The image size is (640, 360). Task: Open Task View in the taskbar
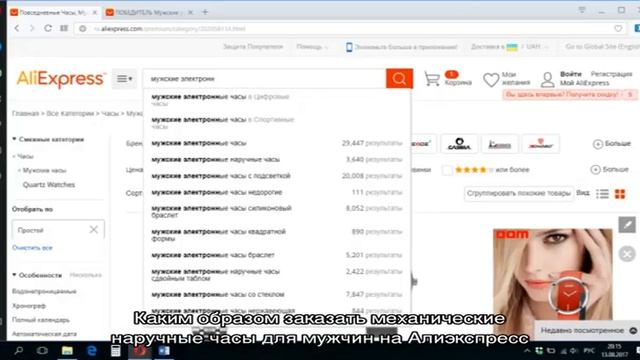pyautogui.click(x=42, y=351)
